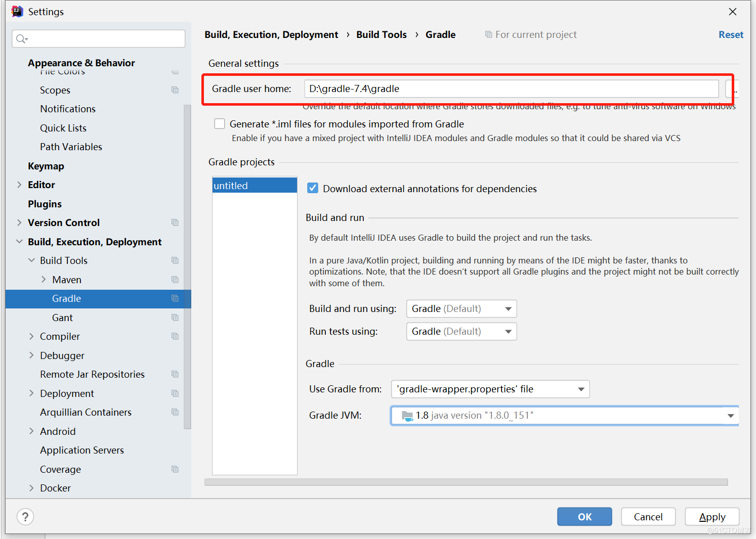Click the browse button for Gradle user home
Image resolution: width=756 pixels, height=539 pixels.
pos(732,89)
